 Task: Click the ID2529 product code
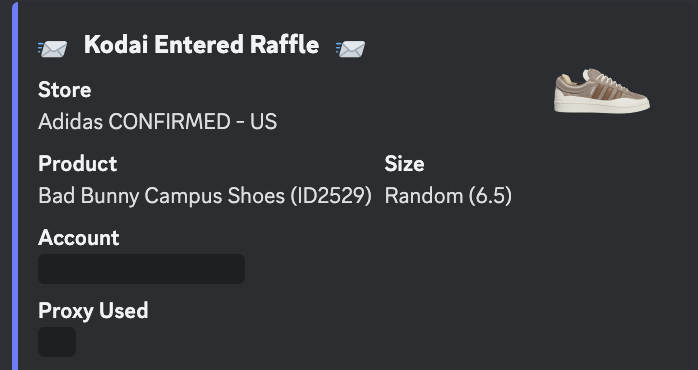click(x=331, y=196)
